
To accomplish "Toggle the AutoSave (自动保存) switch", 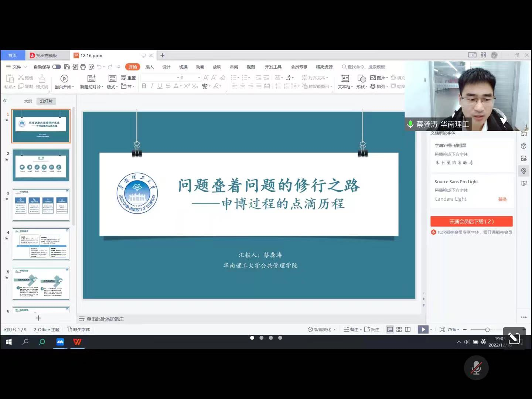I will pyautogui.click(x=57, y=67).
